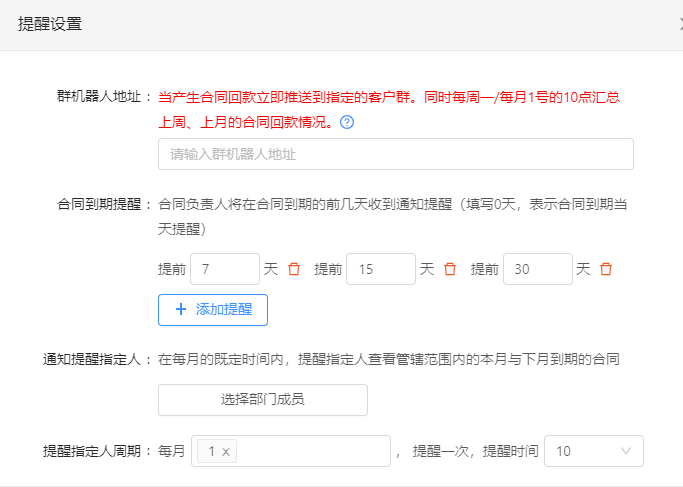Open the 选择部门成员 selector
Viewport: 683px width, 487px height.
pyautogui.click(x=262, y=399)
